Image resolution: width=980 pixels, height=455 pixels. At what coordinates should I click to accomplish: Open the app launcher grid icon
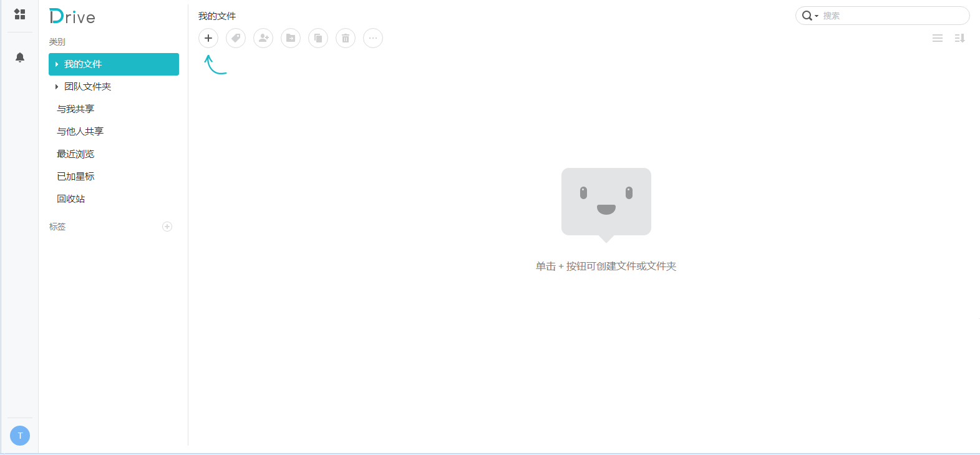[x=20, y=14]
